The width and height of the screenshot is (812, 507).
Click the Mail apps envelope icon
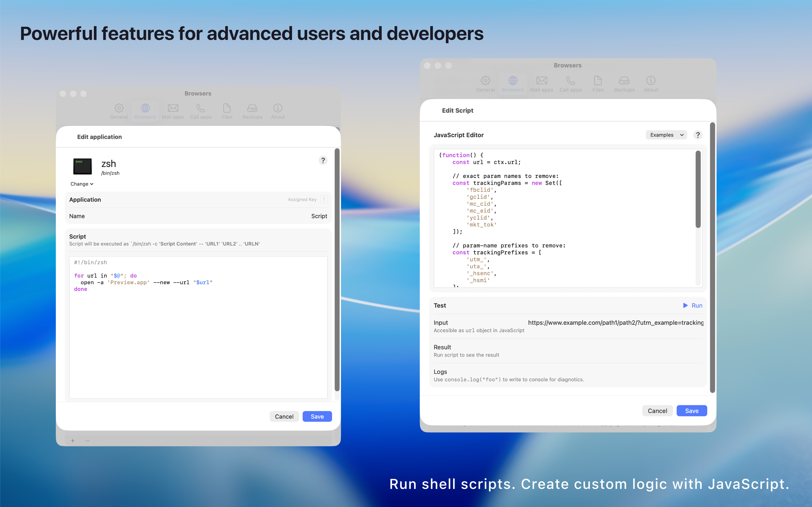pos(173,111)
